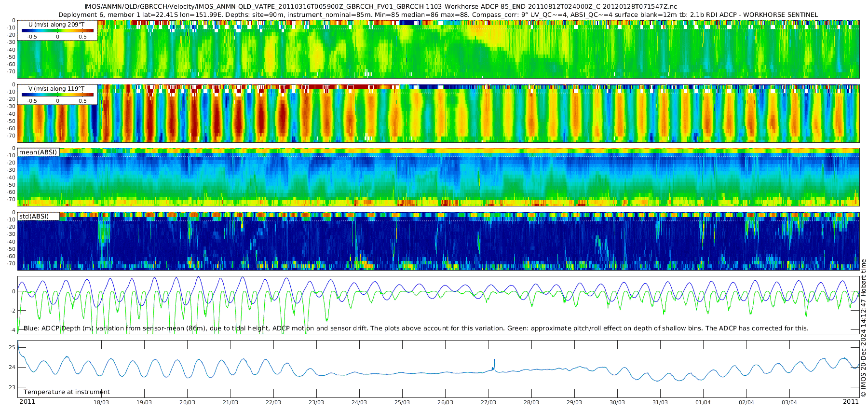This screenshot has width=868, height=410.
Task: Click the 01/04 date tick label
Action: [703, 402]
